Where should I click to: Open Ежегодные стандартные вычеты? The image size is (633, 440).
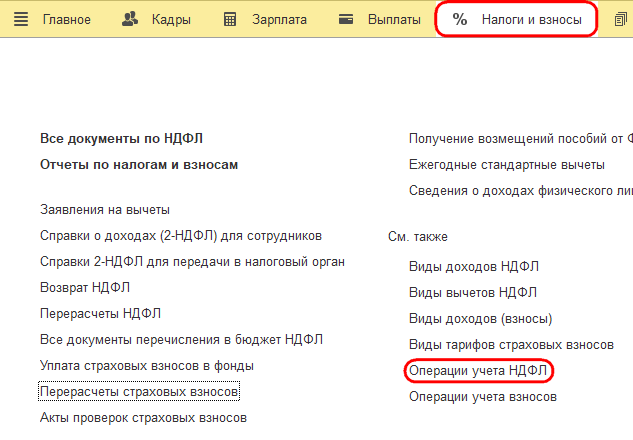pyautogui.click(x=507, y=165)
